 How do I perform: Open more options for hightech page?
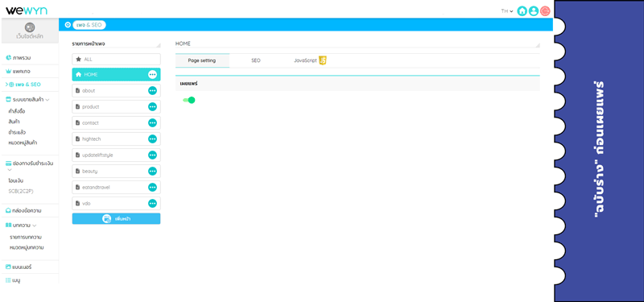pyautogui.click(x=152, y=139)
